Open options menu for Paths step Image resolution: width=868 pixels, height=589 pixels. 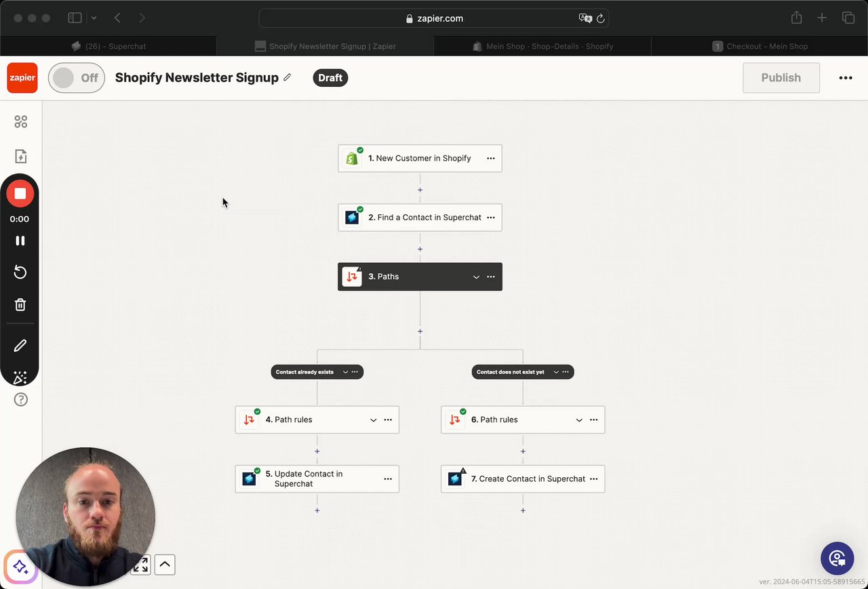click(491, 277)
